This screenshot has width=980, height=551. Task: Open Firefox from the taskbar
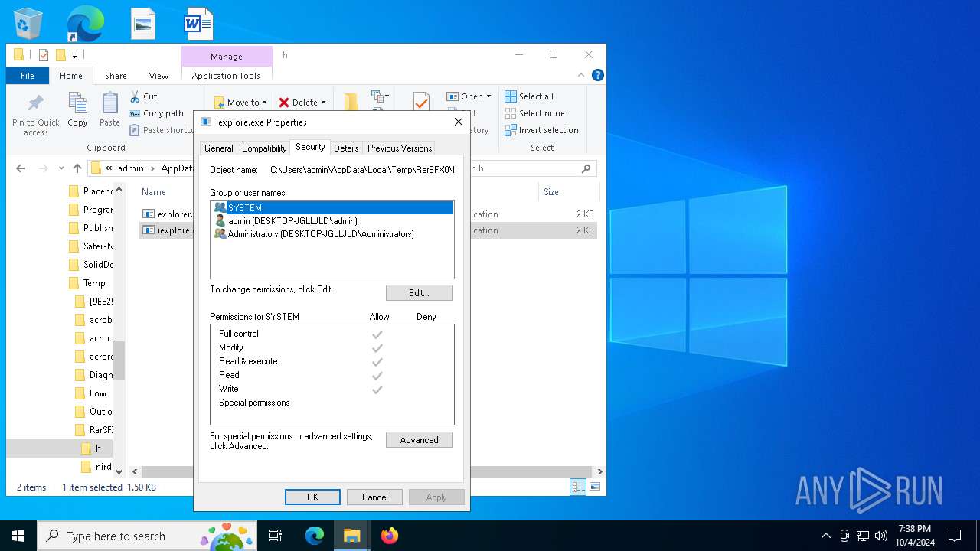point(390,536)
